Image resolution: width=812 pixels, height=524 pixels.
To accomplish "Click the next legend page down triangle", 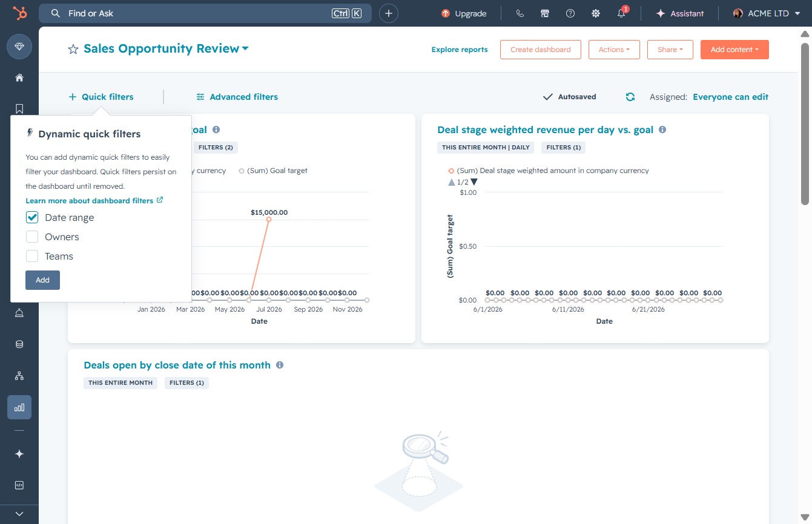I will tap(474, 182).
